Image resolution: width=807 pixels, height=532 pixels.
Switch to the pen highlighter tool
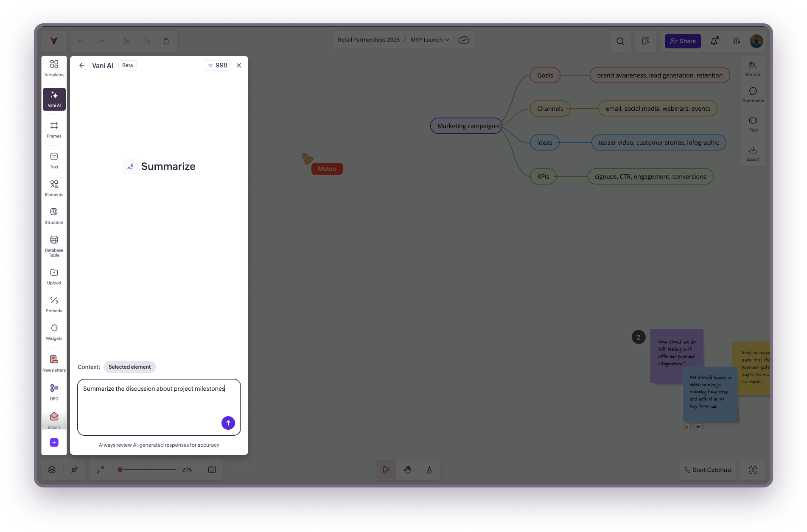tap(429, 470)
